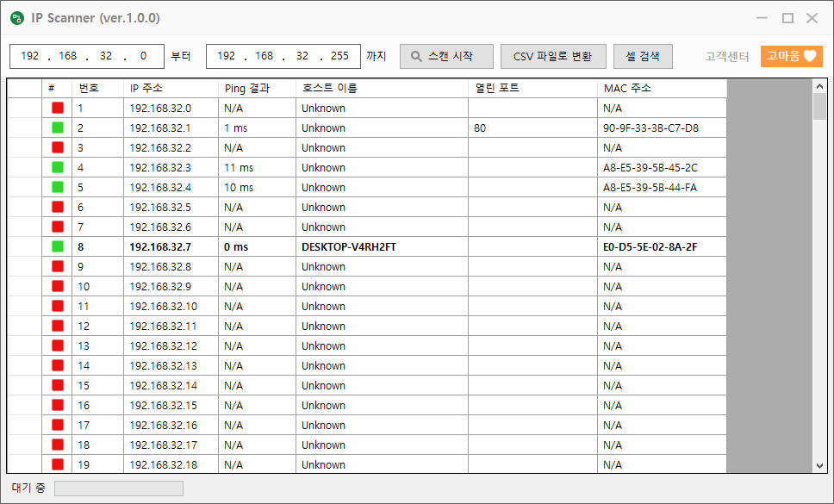The width and height of the screenshot is (834, 504).
Task: Select MAC cell A8-E5-39-5B-45-2C
Action: (663, 167)
